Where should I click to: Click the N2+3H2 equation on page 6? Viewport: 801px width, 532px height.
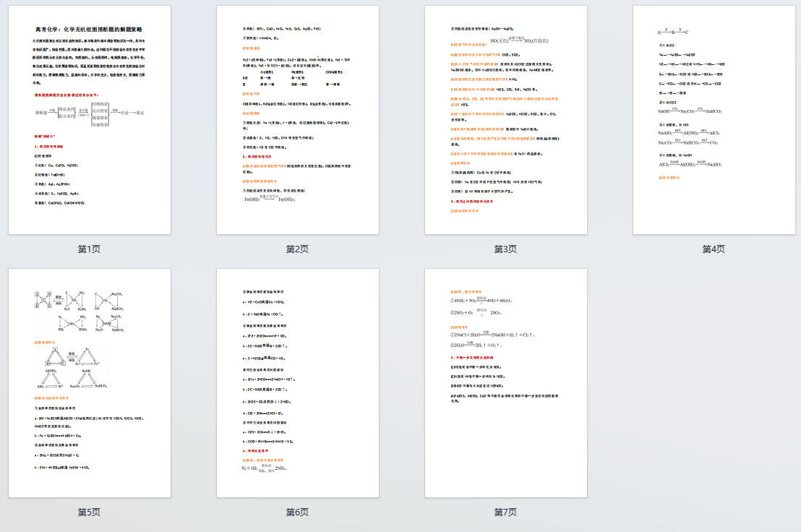click(x=265, y=468)
